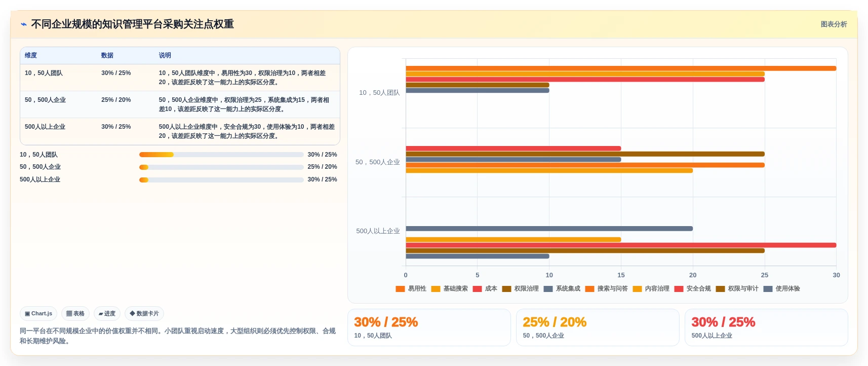Screen dimensions: 868x366
Task: Click the 30% / 25% stat card for 500人以上企业
Action: click(766, 327)
